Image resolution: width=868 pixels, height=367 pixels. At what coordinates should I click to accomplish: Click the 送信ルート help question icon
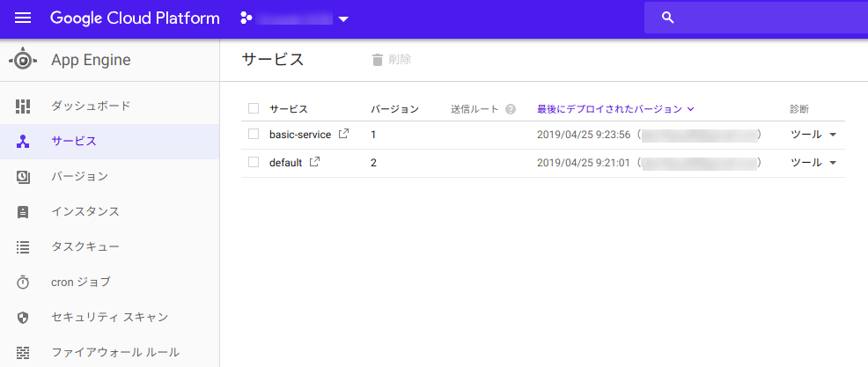tap(511, 109)
